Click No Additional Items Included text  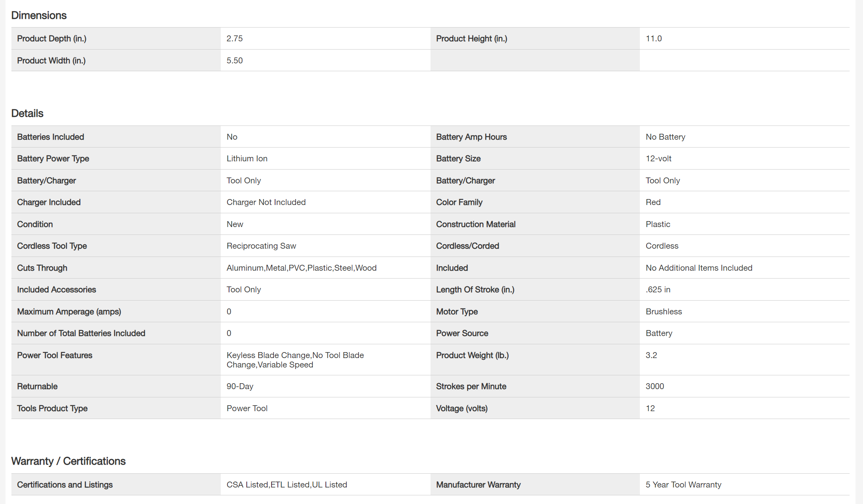pyautogui.click(x=699, y=268)
